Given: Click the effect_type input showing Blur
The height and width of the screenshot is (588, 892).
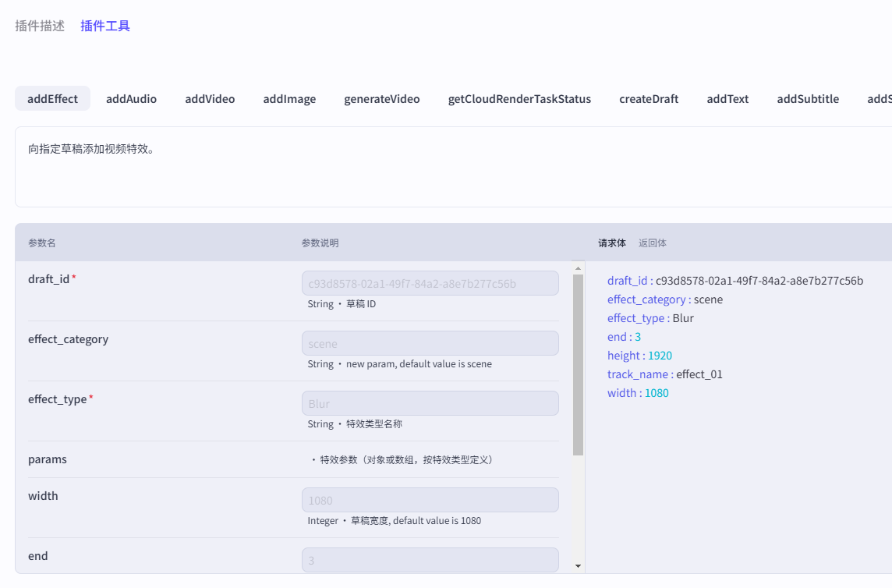Looking at the screenshot, I should point(430,403).
